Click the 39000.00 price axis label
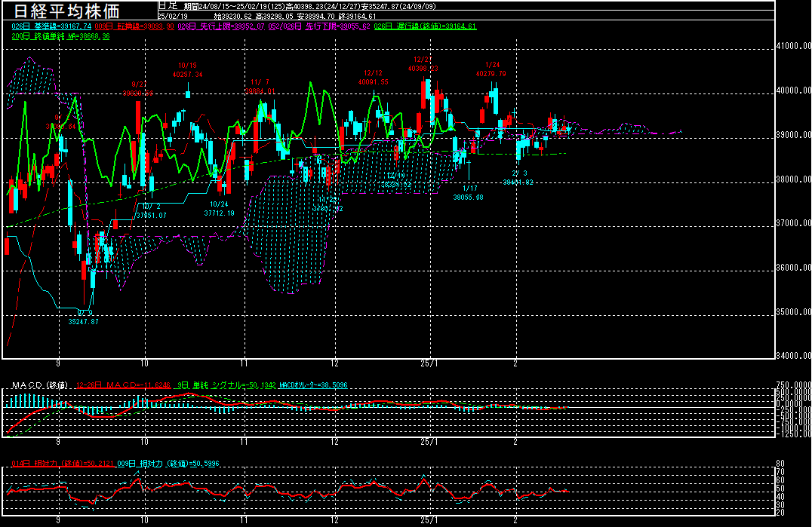This screenshot has width=812, height=527. [793, 134]
